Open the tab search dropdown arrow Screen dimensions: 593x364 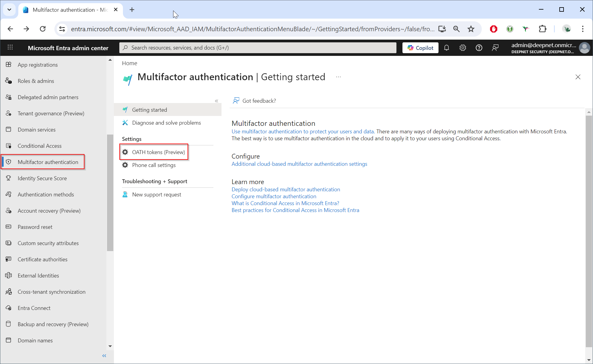pyautogui.click(x=9, y=10)
